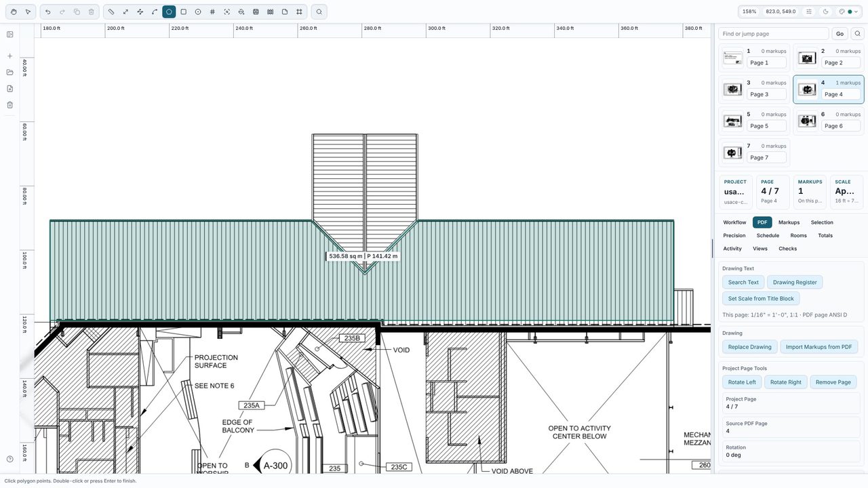Viewport: 868px width, 488px height.
Task: Click the 158% zoom level indicator
Action: [749, 12]
